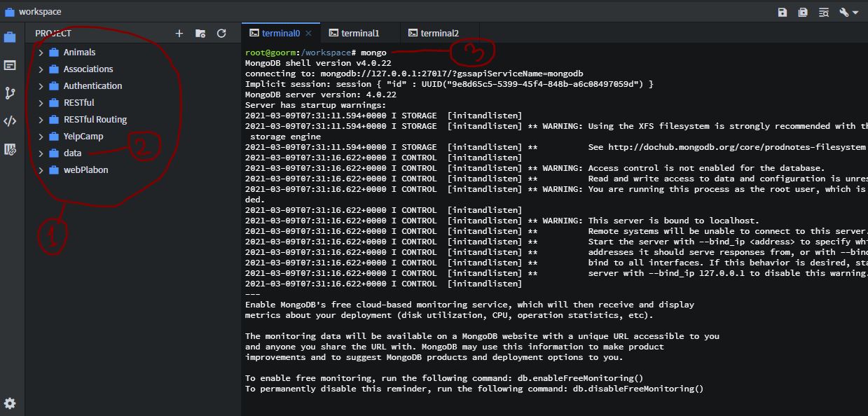This screenshot has width=868, height=416.
Task: Open the bottom sidebar panel icon with link badge
Action: coord(10,149)
